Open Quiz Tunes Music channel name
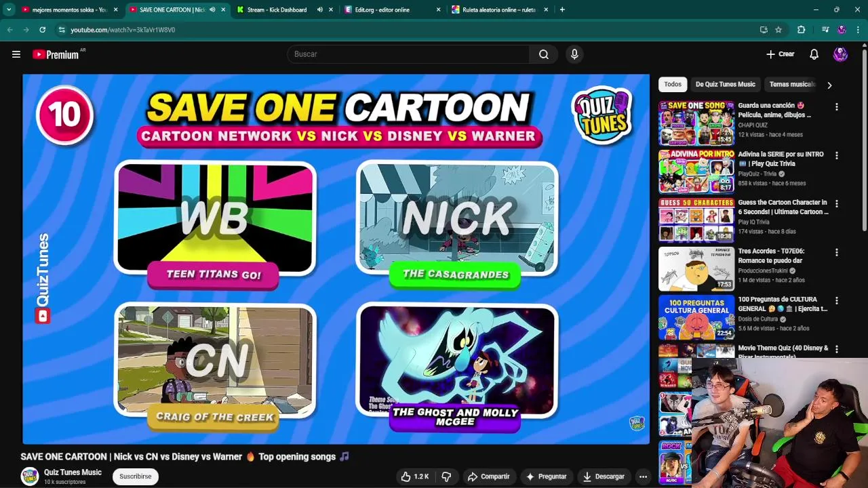 click(73, 472)
